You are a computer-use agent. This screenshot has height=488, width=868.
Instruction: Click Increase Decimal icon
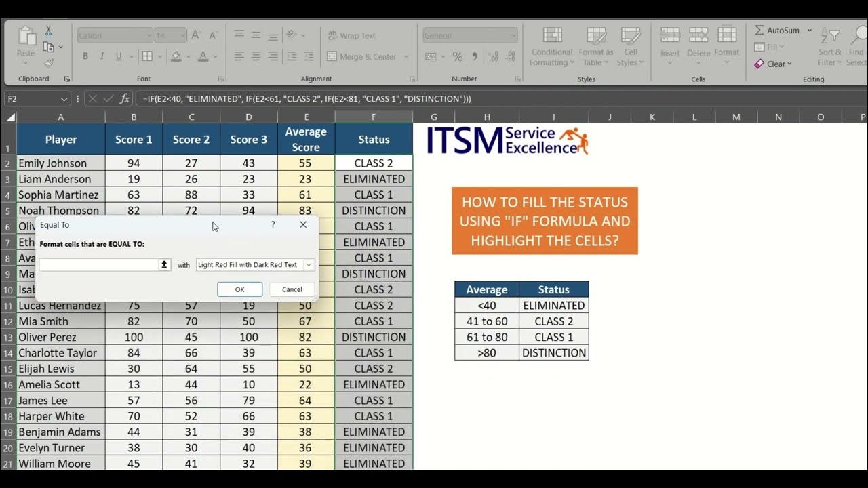pos(494,56)
